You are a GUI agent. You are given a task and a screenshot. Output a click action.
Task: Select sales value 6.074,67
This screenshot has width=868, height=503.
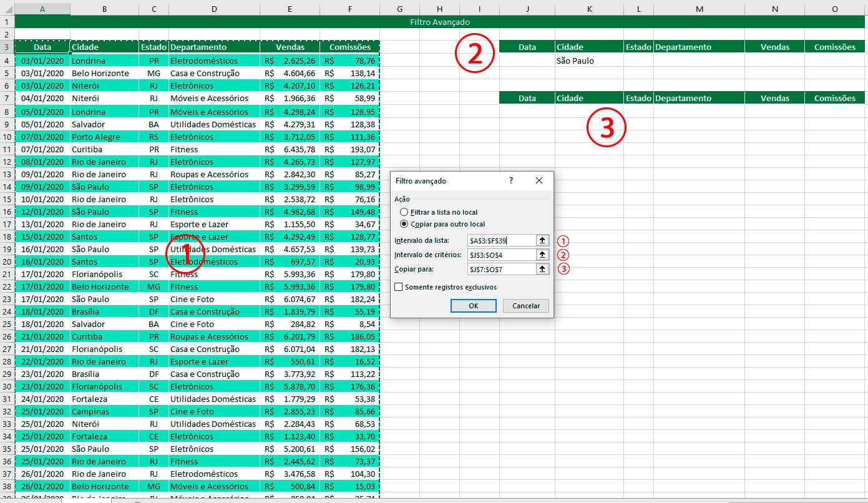click(290, 299)
